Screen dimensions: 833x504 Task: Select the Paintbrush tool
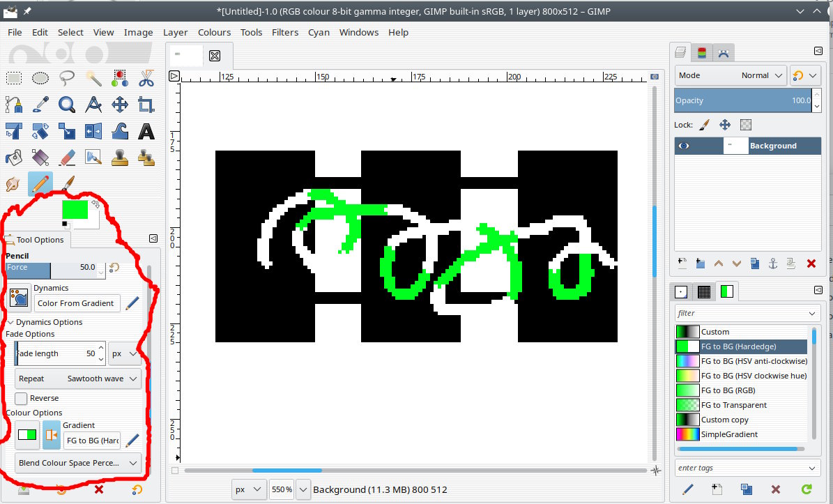pos(67,184)
